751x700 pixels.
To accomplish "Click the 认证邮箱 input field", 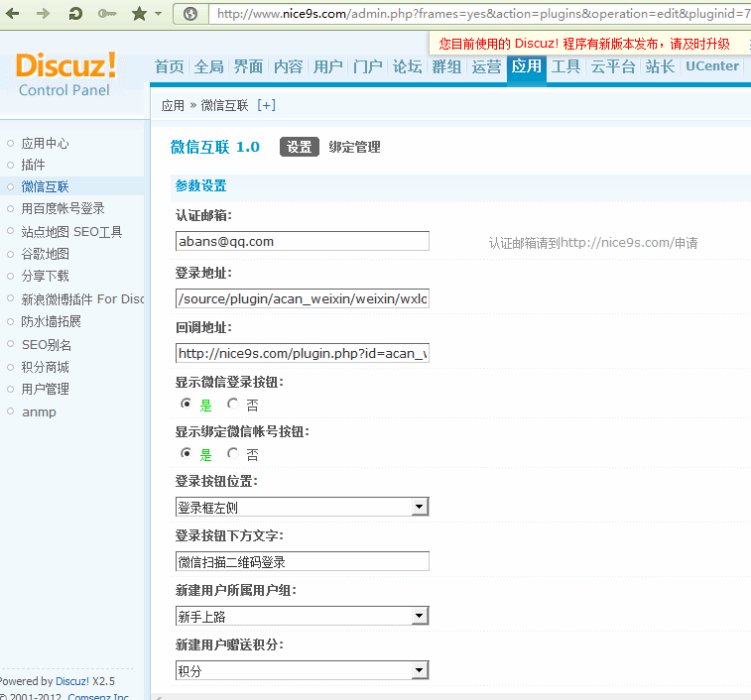I will [302, 241].
